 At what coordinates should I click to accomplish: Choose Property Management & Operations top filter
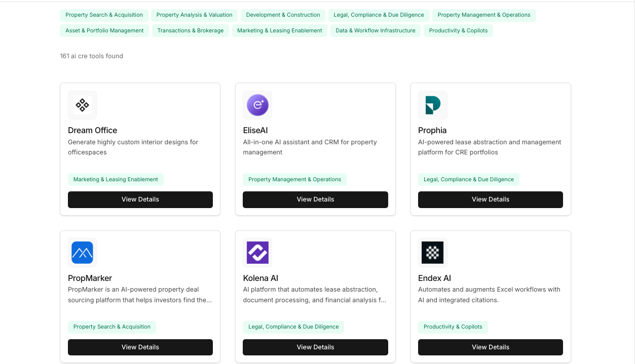(484, 15)
